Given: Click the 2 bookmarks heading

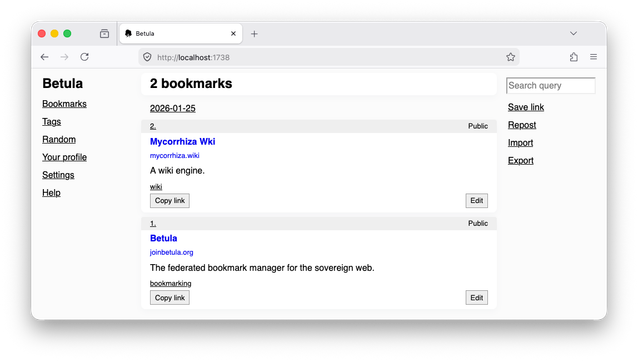Looking at the screenshot, I should click(x=191, y=83).
